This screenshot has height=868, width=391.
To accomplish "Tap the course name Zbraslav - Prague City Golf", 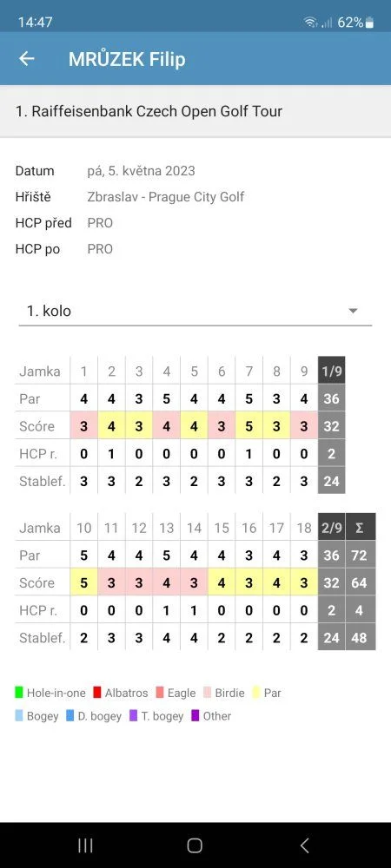I will (x=166, y=196).
